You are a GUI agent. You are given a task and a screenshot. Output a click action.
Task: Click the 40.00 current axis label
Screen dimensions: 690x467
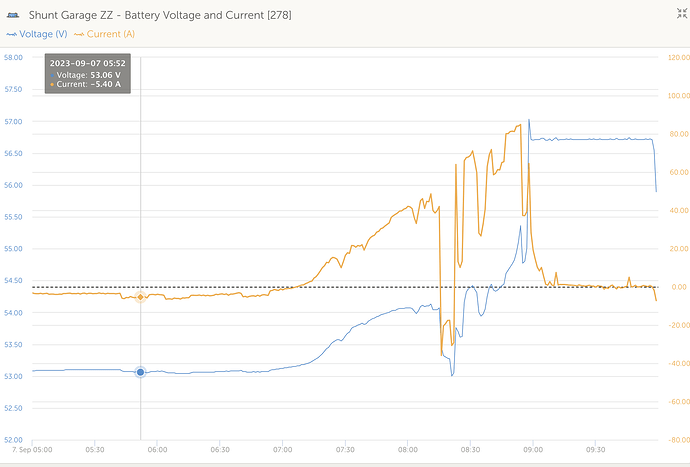679,210
